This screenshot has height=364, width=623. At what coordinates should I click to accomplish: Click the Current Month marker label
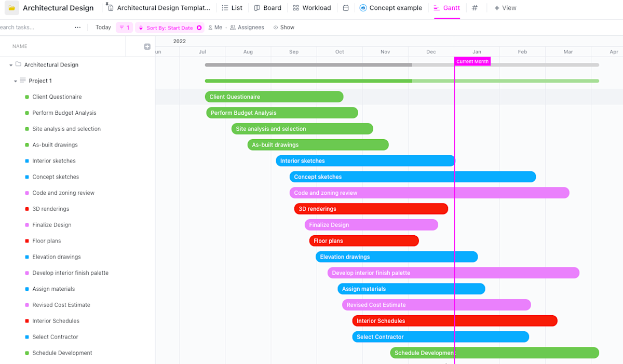tap(472, 61)
